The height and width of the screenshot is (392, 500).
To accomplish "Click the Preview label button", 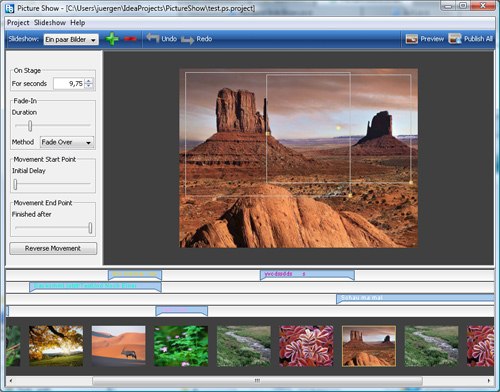I will click(x=432, y=39).
